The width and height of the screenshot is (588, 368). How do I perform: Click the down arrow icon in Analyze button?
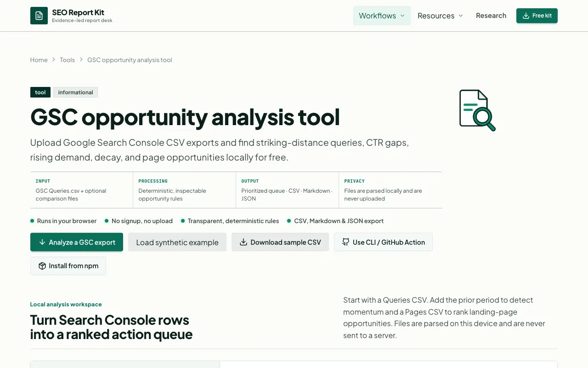click(42, 242)
